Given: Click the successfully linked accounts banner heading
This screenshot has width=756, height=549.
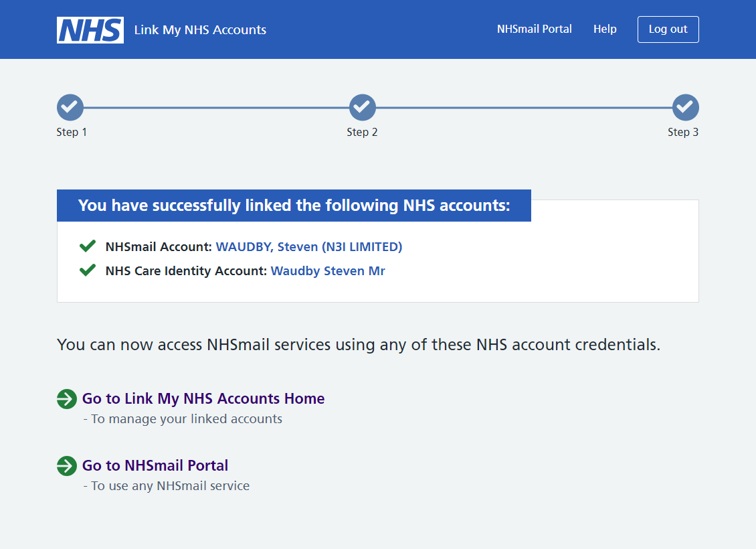Looking at the screenshot, I should tap(294, 206).
